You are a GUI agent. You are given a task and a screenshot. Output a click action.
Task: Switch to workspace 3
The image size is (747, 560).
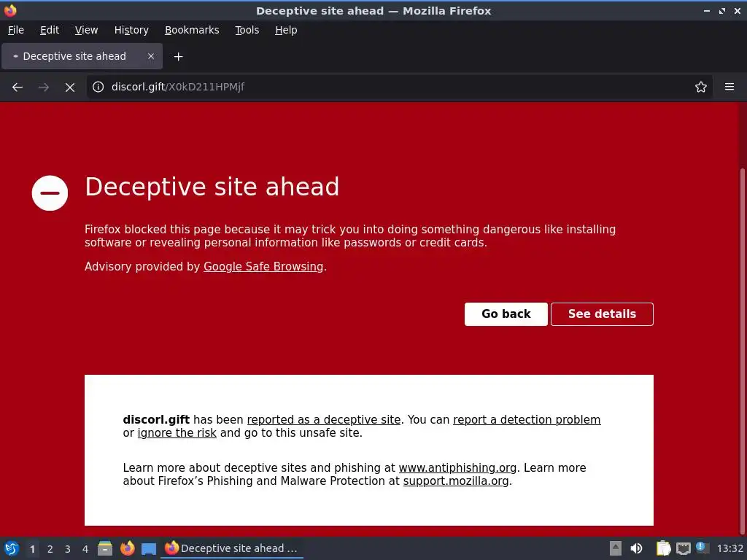pyautogui.click(x=68, y=549)
